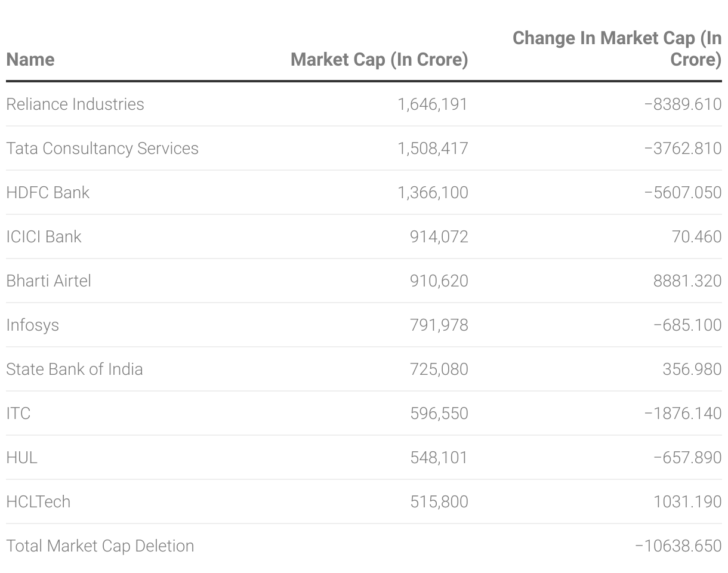
Task: Click the Change In Market Cap header
Action: [x=617, y=48]
